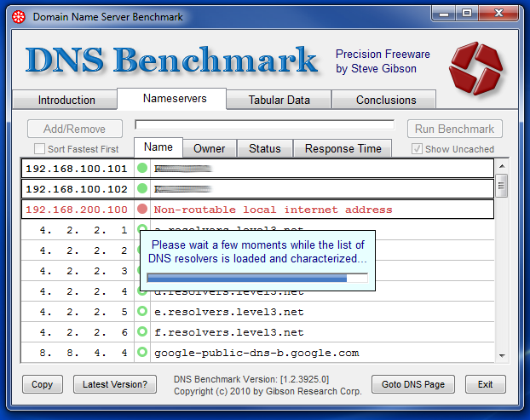Viewport: 530px width, 420px height.
Task: Click 'Precision Freeware by Steve Gibson' text
Action: point(383,61)
